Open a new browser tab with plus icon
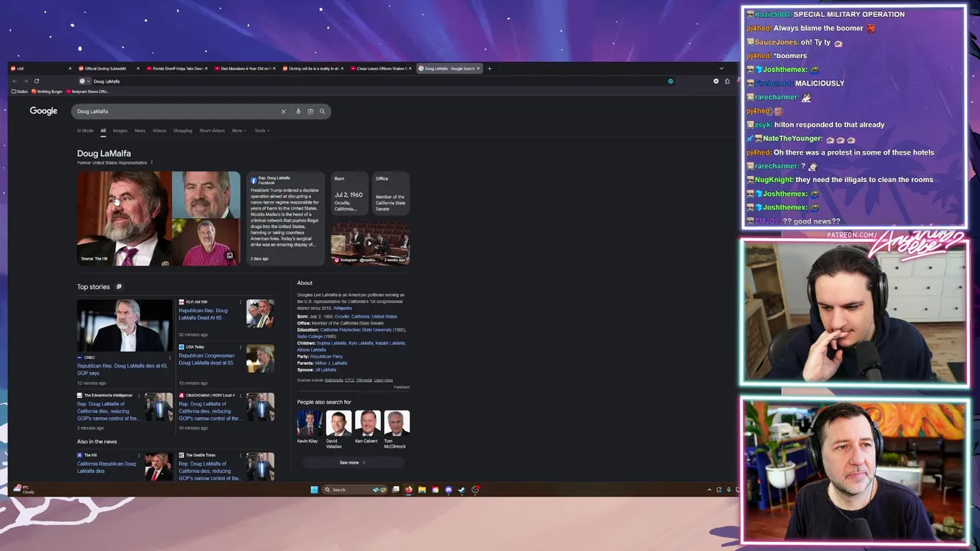The width and height of the screenshot is (980, 551). [x=490, y=68]
